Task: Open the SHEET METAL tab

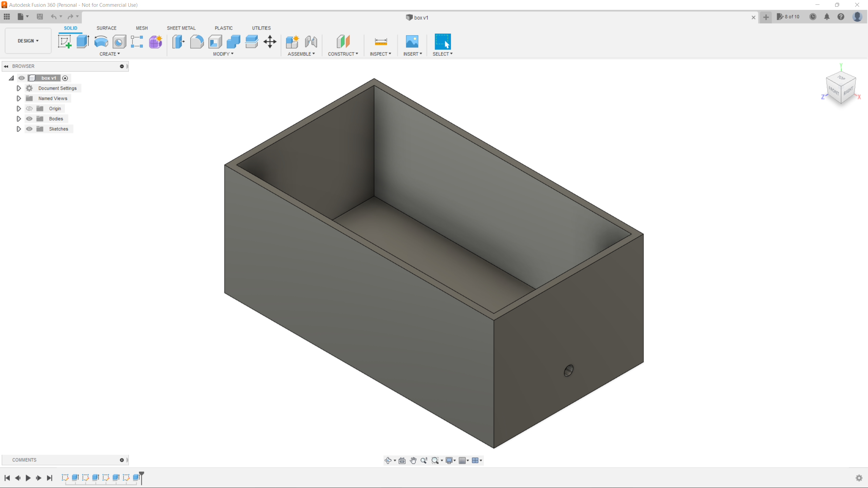Action: tap(181, 28)
